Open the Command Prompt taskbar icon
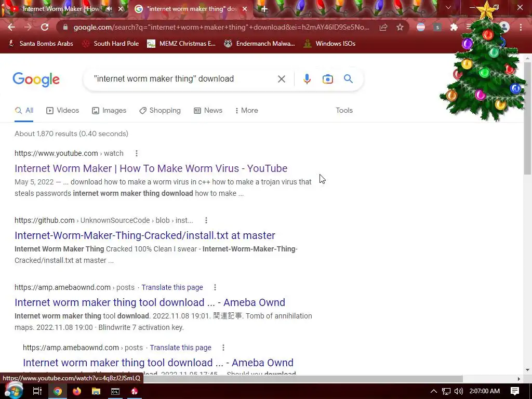The width and height of the screenshot is (532, 399). (x=115, y=391)
